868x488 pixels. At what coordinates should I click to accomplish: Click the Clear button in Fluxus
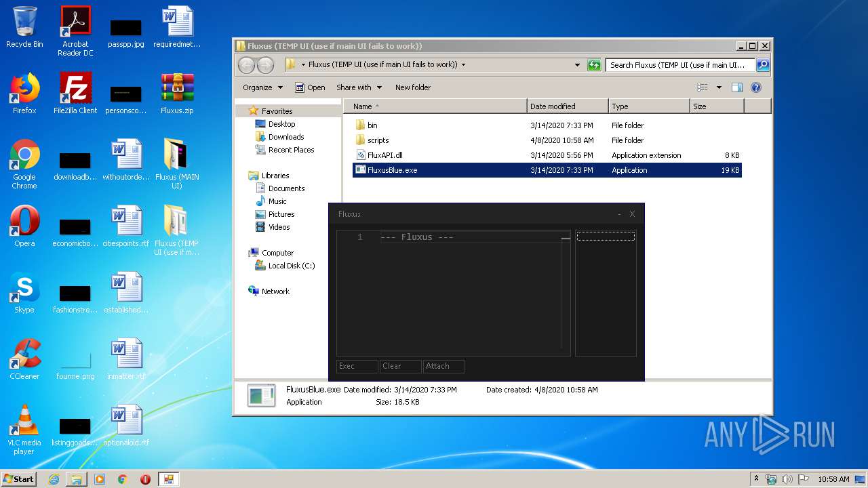400,366
